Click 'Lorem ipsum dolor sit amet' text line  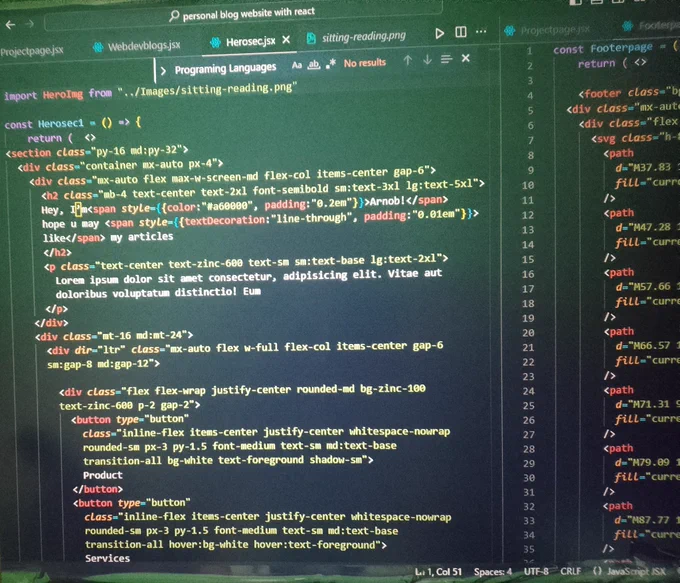click(x=248, y=276)
